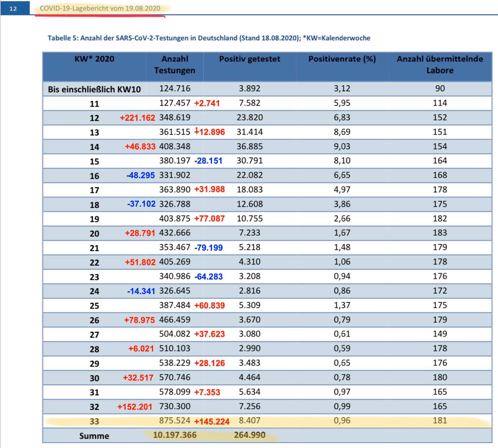Viewport: 498px width, 448px height.
Task: Click the Positiv getestet column header
Action: (x=249, y=59)
